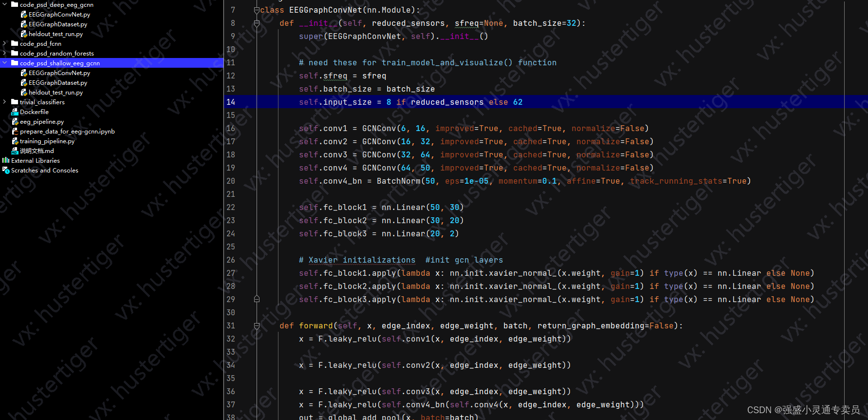Select Scratches and Consoles node
Viewport: 868px width, 420px height.
(x=45, y=170)
